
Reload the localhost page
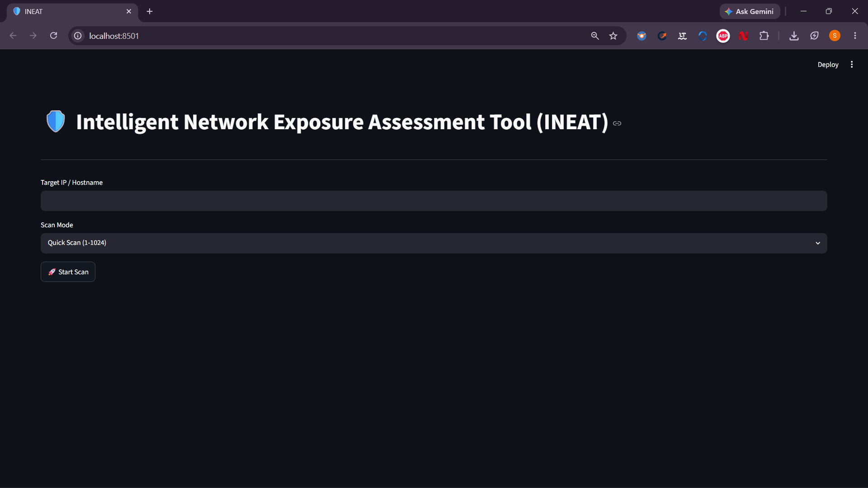pos(53,36)
